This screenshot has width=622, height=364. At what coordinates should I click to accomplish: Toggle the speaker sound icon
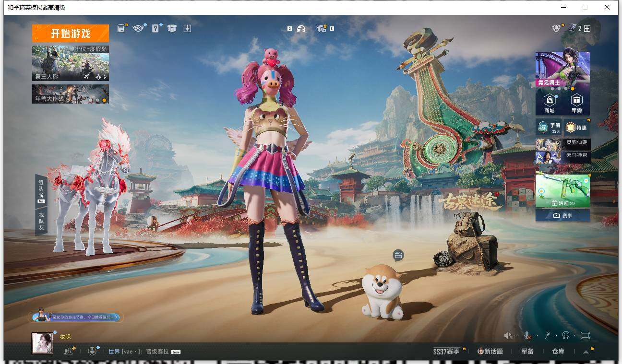(x=509, y=336)
